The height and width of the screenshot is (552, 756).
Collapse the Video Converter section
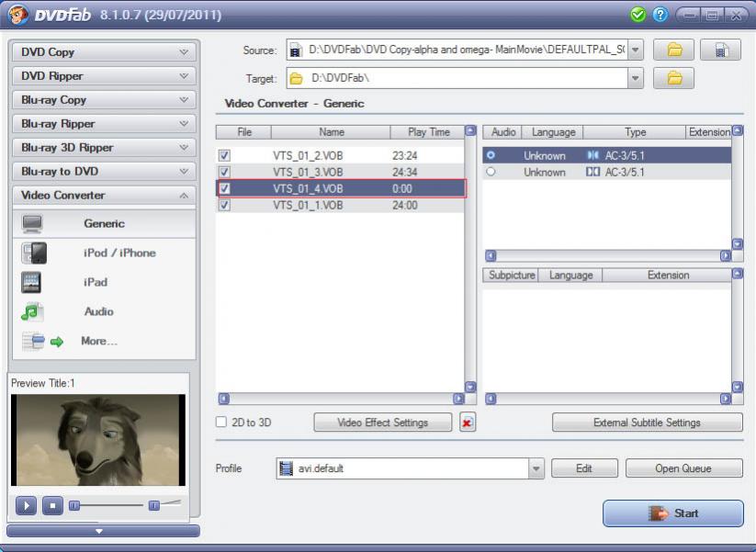[x=104, y=196]
